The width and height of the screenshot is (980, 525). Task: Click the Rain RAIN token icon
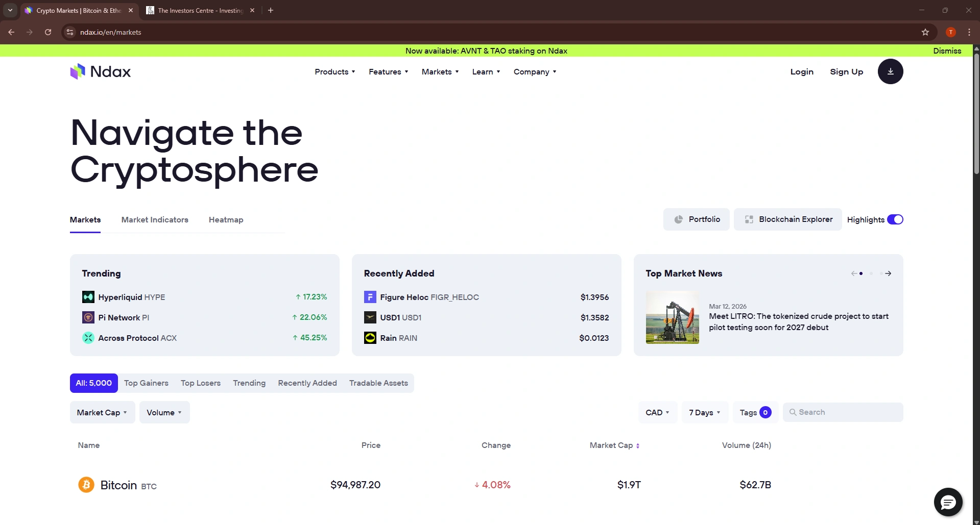(x=370, y=338)
